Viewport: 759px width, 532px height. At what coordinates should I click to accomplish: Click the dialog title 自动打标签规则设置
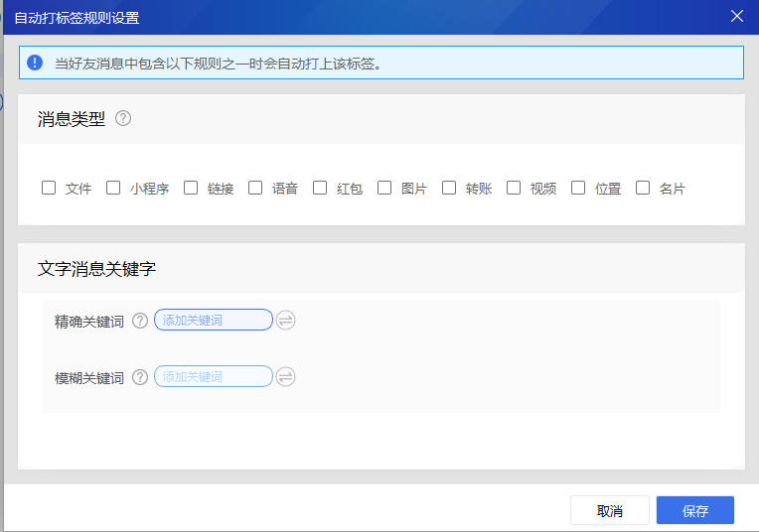point(76,18)
